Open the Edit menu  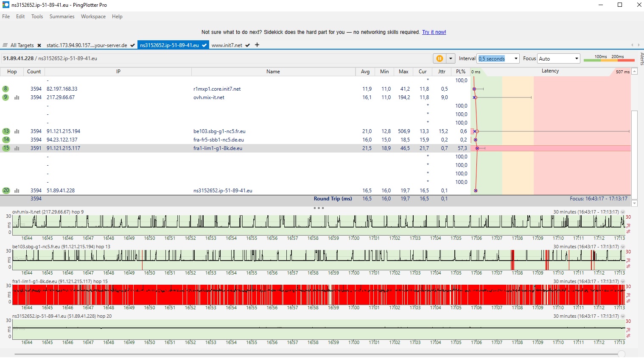pyautogui.click(x=20, y=17)
